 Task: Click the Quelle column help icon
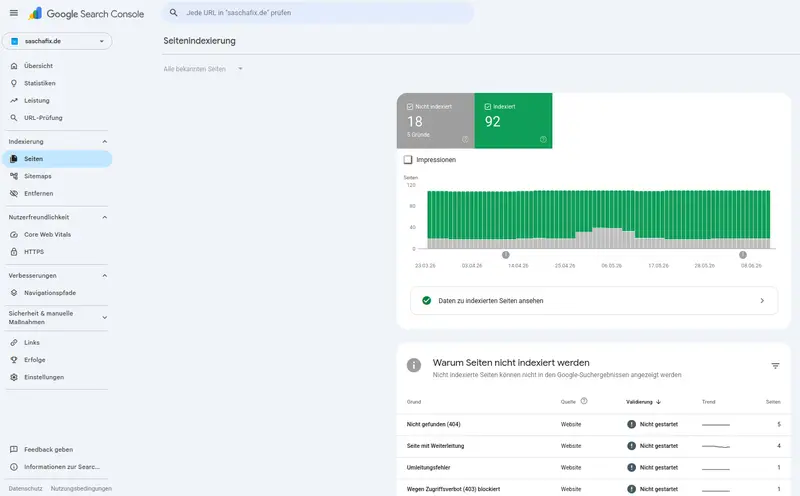pos(584,401)
